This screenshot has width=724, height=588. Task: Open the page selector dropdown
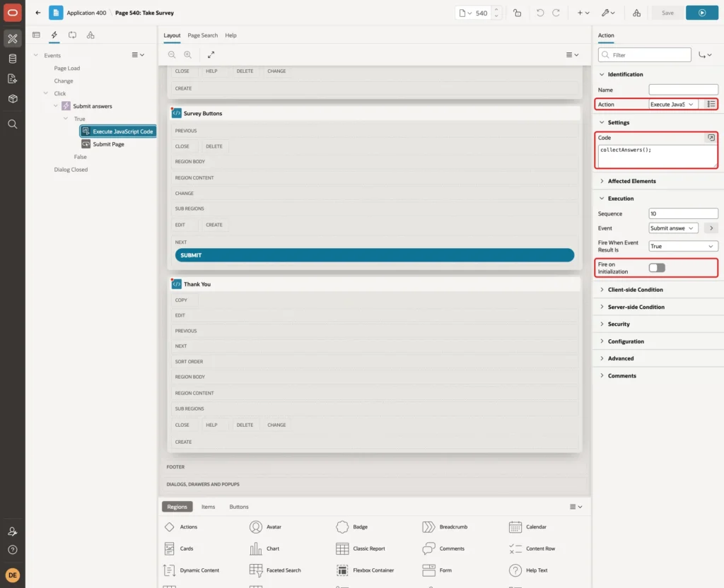coord(465,13)
